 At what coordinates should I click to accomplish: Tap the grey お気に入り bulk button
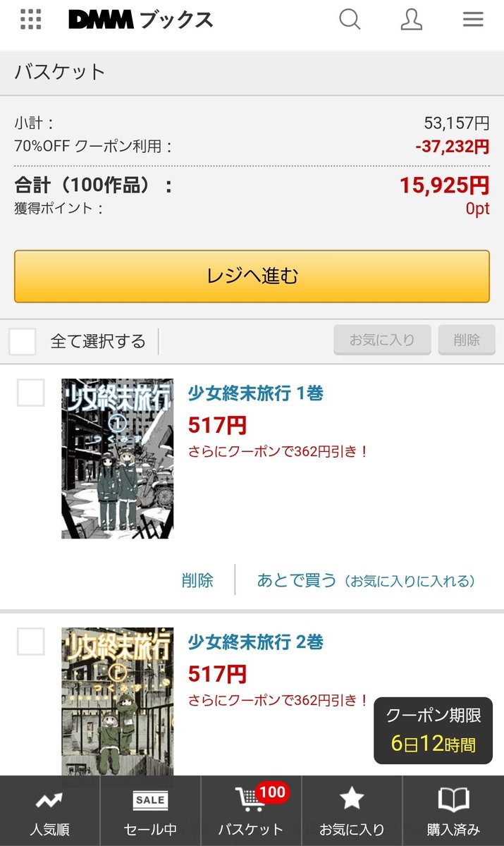(x=383, y=340)
